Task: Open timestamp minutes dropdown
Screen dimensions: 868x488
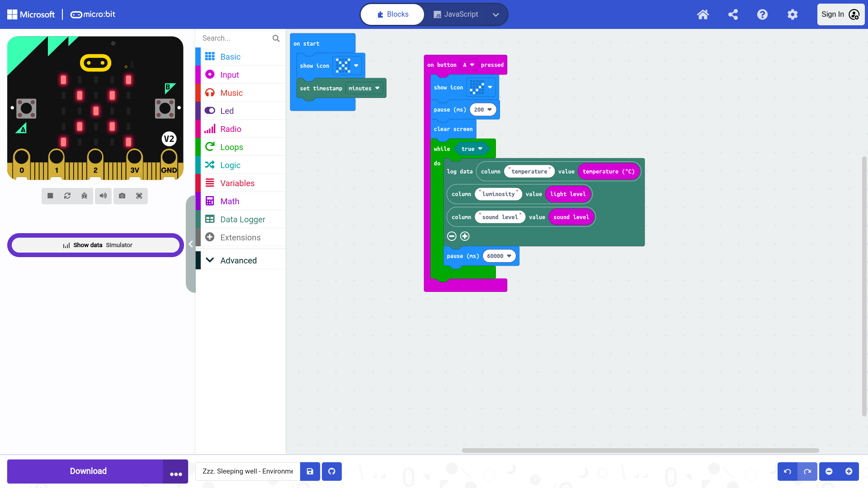Action: point(364,88)
